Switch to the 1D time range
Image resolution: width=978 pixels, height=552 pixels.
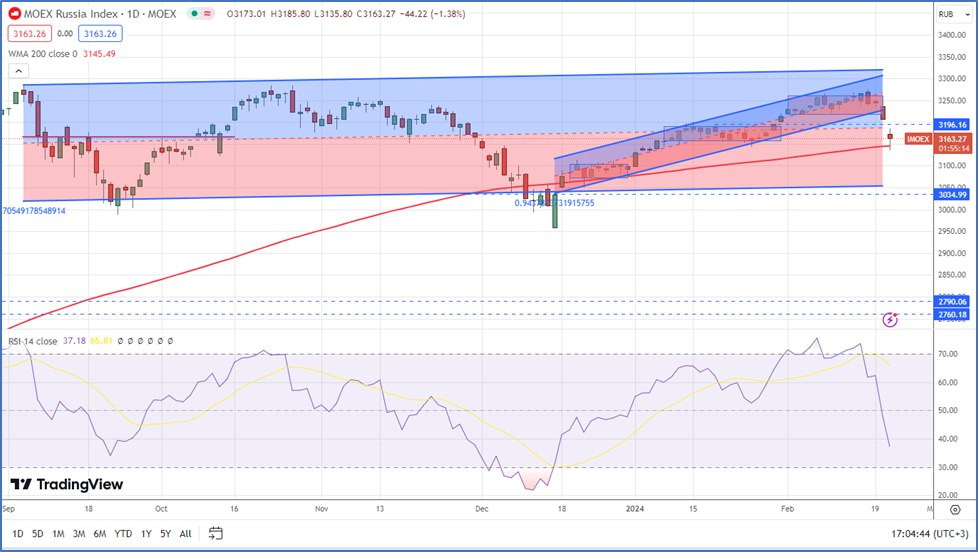(x=18, y=534)
